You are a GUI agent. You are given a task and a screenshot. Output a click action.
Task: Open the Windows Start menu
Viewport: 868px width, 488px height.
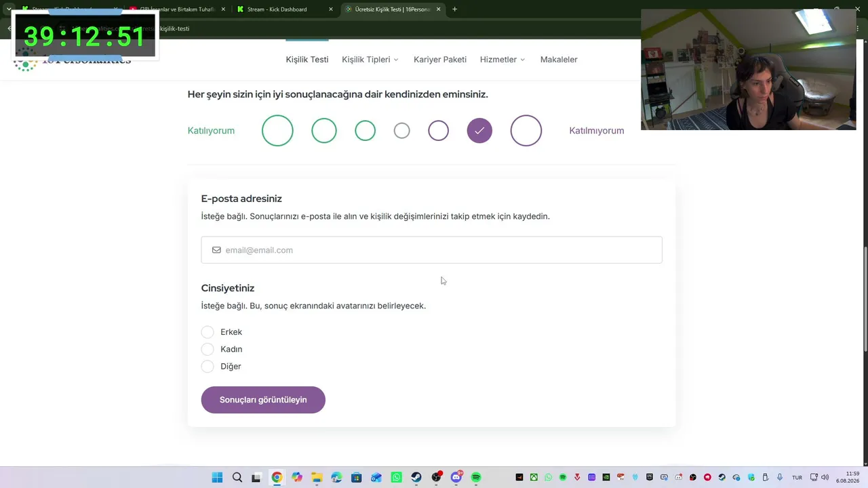pyautogui.click(x=217, y=477)
